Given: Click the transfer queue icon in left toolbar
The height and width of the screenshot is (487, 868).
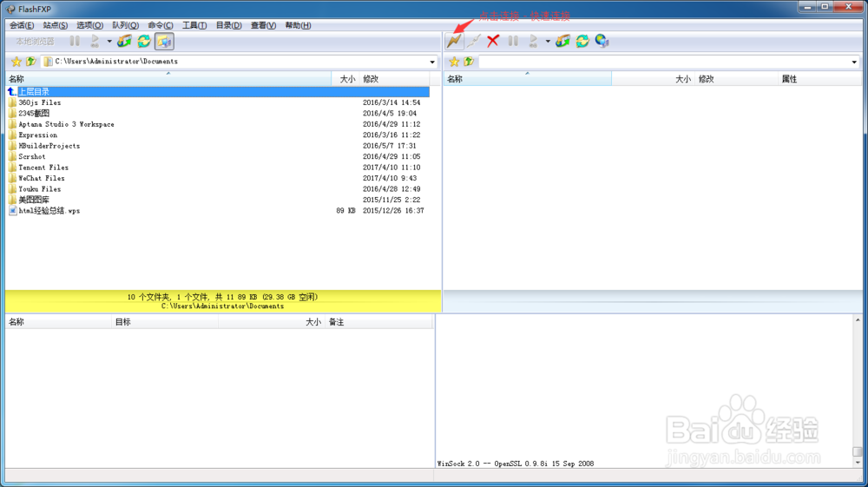Looking at the screenshot, I should point(95,41).
